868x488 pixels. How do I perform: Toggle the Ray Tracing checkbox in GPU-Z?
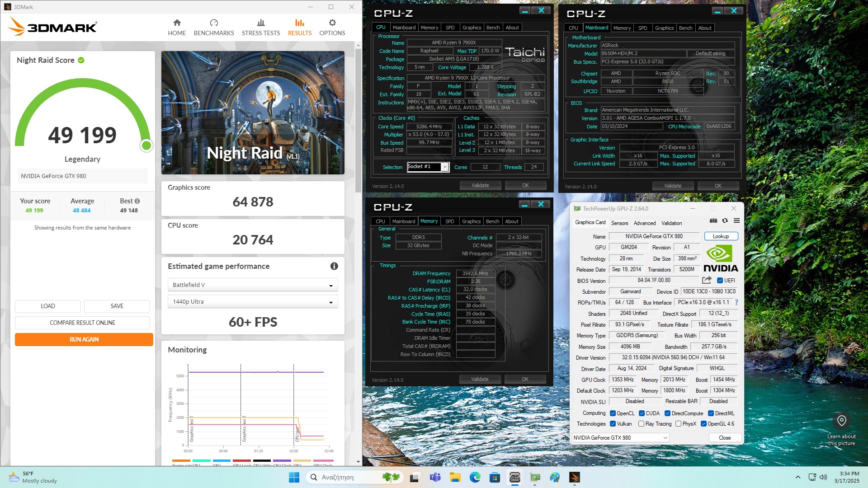pos(641,424)
